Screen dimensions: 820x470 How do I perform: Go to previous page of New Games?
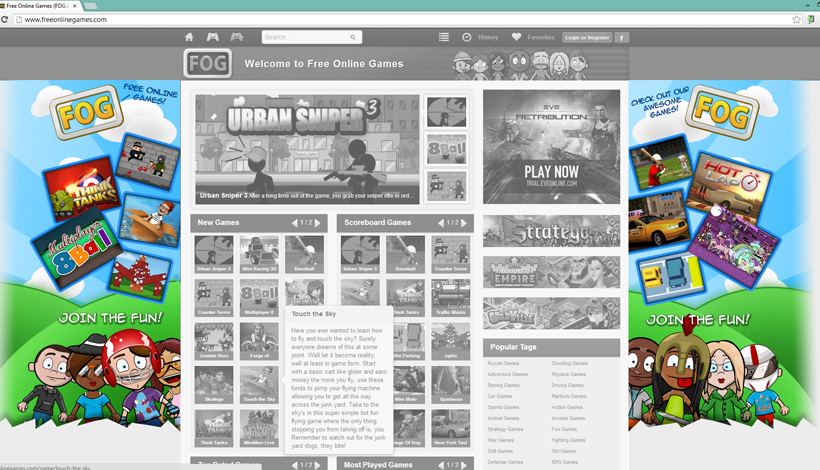pyautogui.click(x=294, y=223)
